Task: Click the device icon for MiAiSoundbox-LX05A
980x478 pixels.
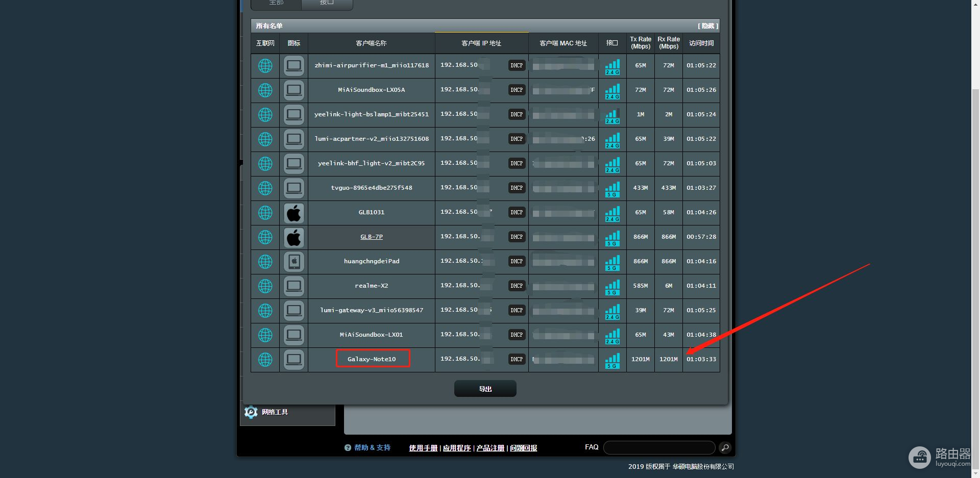Action: pyautogui.click(x=294, y=90)
